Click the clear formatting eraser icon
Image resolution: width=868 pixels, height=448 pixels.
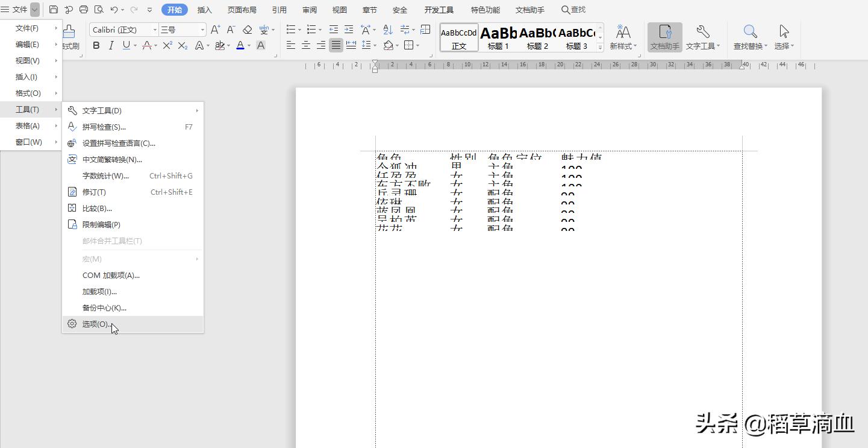(x=247, y=30)
